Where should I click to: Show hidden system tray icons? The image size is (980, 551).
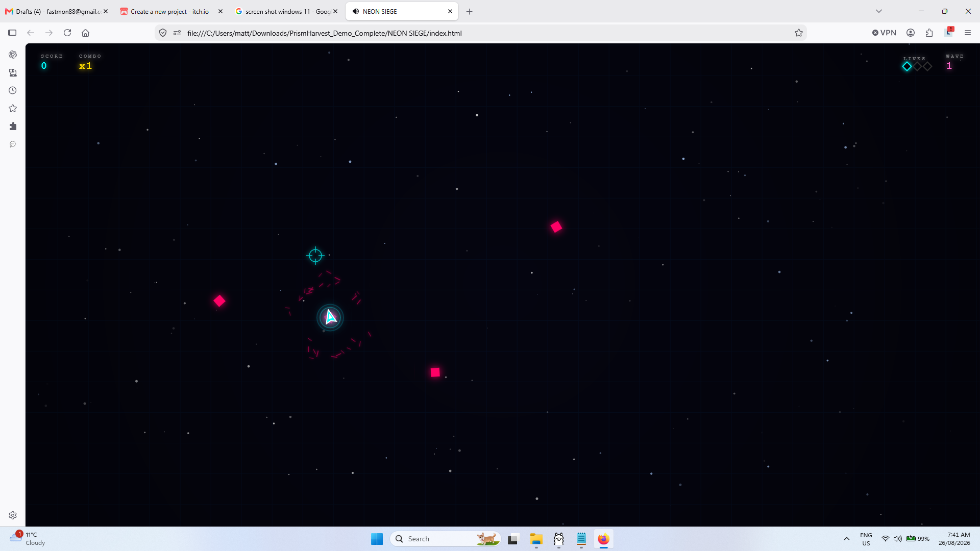click(x=847, y=539)
